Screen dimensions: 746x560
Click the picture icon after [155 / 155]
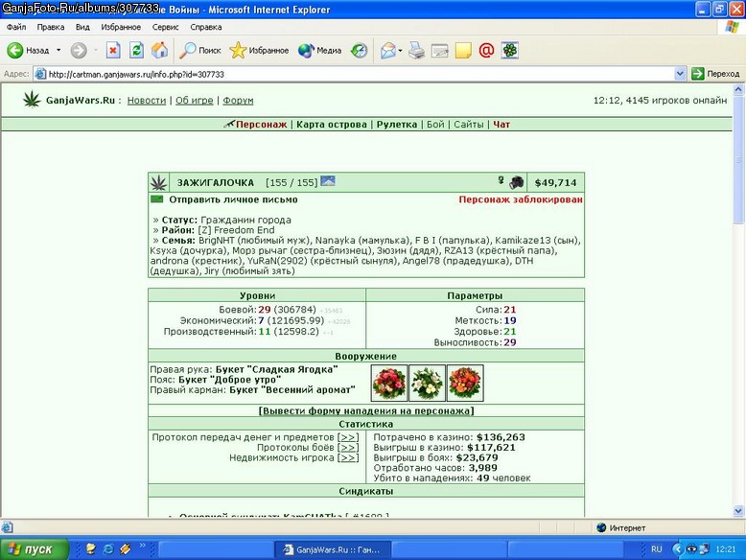click(328, 181)
